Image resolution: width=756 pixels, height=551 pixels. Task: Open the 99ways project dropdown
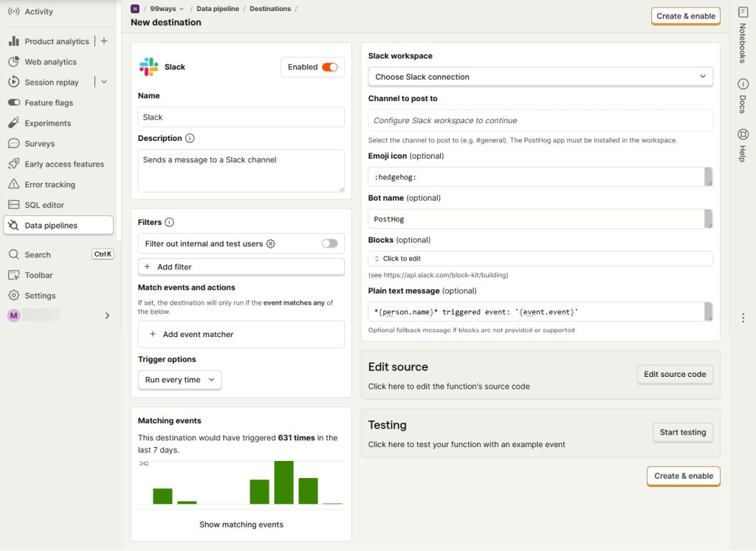[x=168, y=9]
